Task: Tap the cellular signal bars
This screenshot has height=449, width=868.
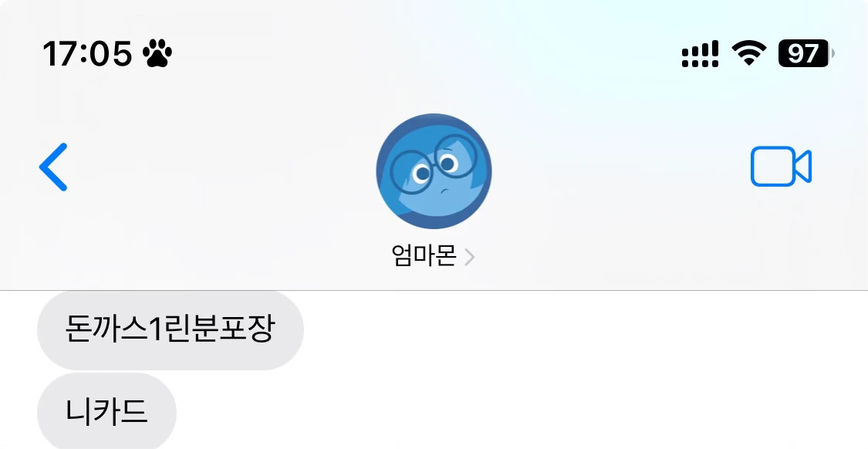Action: coord(701,54)
